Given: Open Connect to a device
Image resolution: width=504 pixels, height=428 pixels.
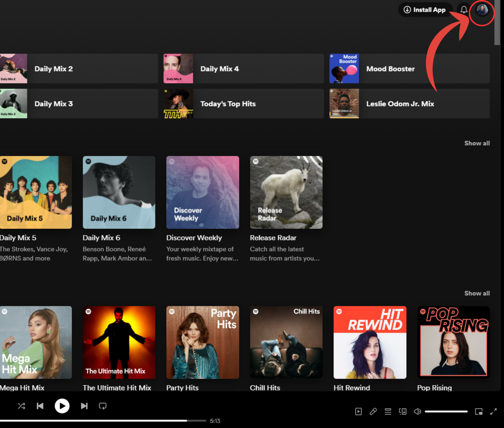Looking at the screenshot, I should pos(402,412).
